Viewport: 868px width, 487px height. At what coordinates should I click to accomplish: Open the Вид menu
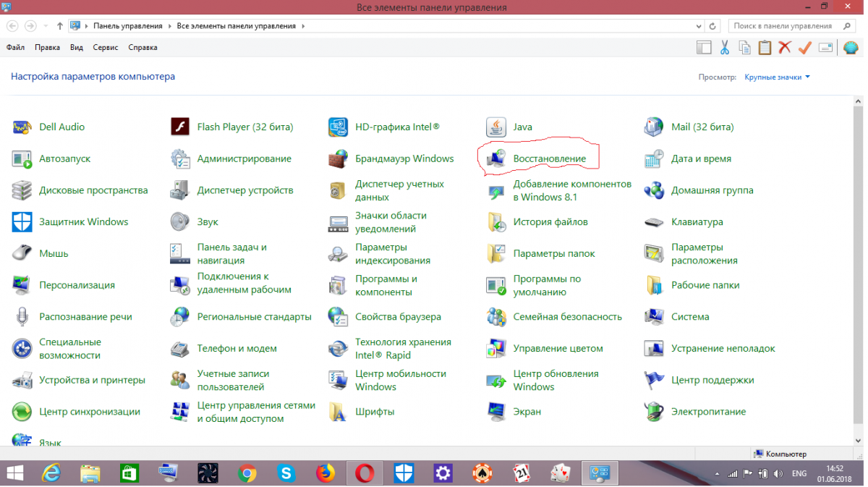tap(77, 48)
